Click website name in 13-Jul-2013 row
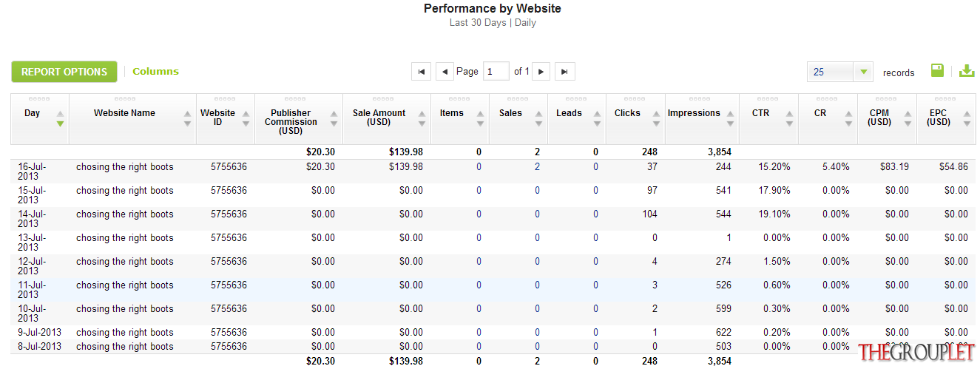The image size is (980, 366). pyautogui.click(x=125, y=238)
